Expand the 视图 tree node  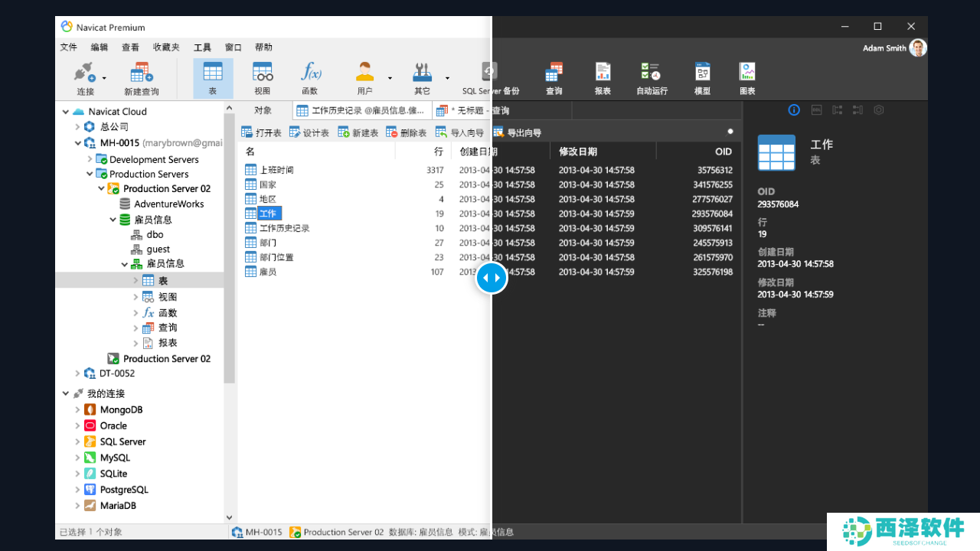coord(136,297)
